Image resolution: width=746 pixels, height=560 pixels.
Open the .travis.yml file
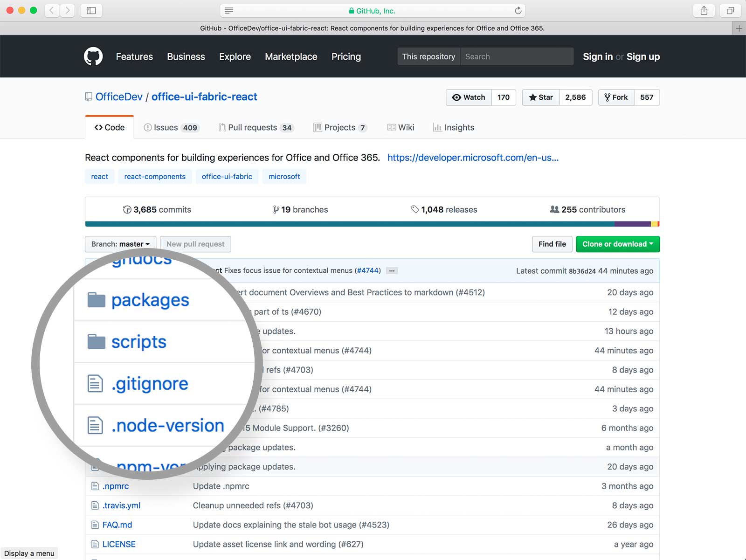click(x=121, y=505)
